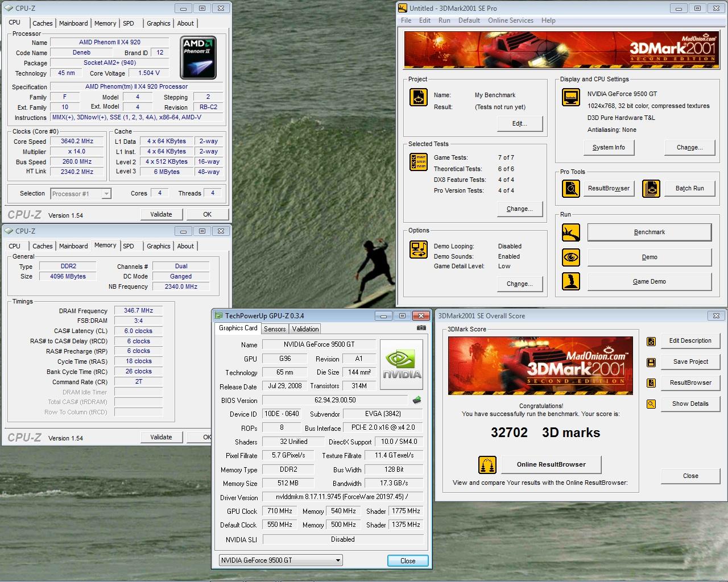Image resolution: width=728 pixels, height=582 pixels.
Task: Click Change button under Display and CPU Settings
Action: (x=689, y=147)
